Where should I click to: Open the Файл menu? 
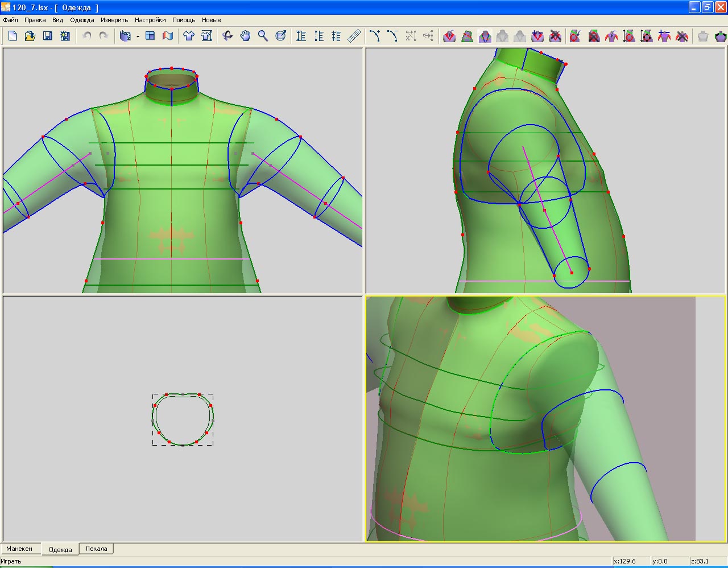click(10, 20)
